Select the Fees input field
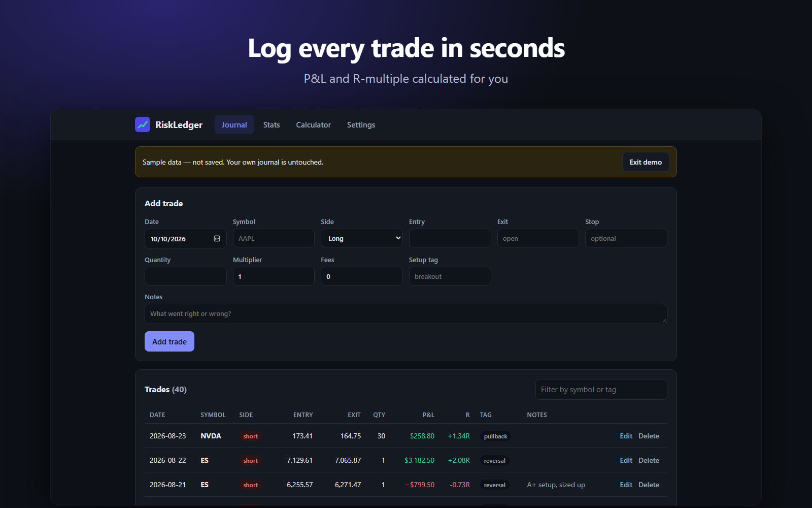 tap(362, 276)
